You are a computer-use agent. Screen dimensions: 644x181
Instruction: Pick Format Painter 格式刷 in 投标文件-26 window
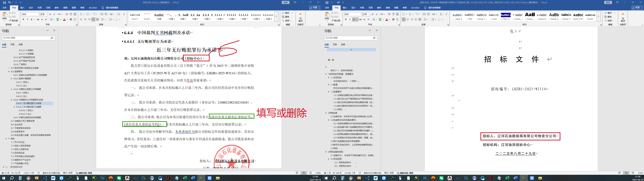(x=13, y=21)
